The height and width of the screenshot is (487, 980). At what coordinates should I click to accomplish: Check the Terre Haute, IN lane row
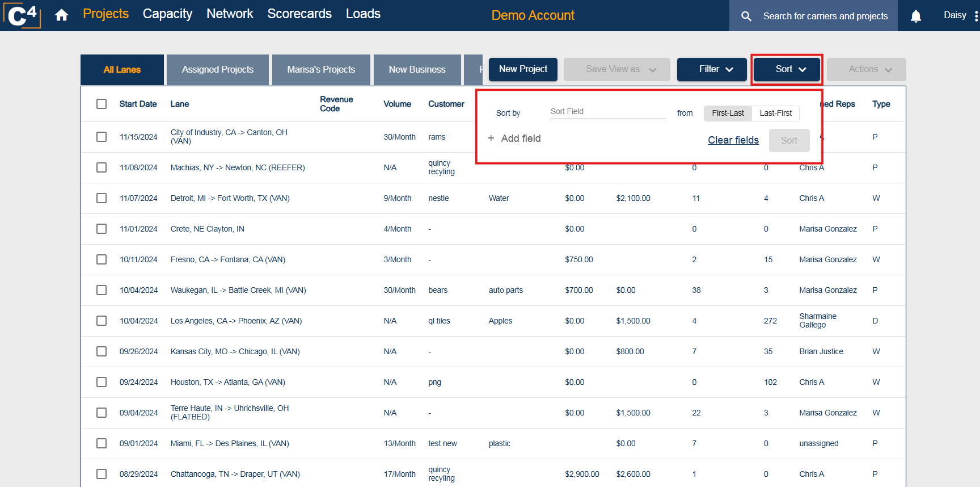click(102, 413)
